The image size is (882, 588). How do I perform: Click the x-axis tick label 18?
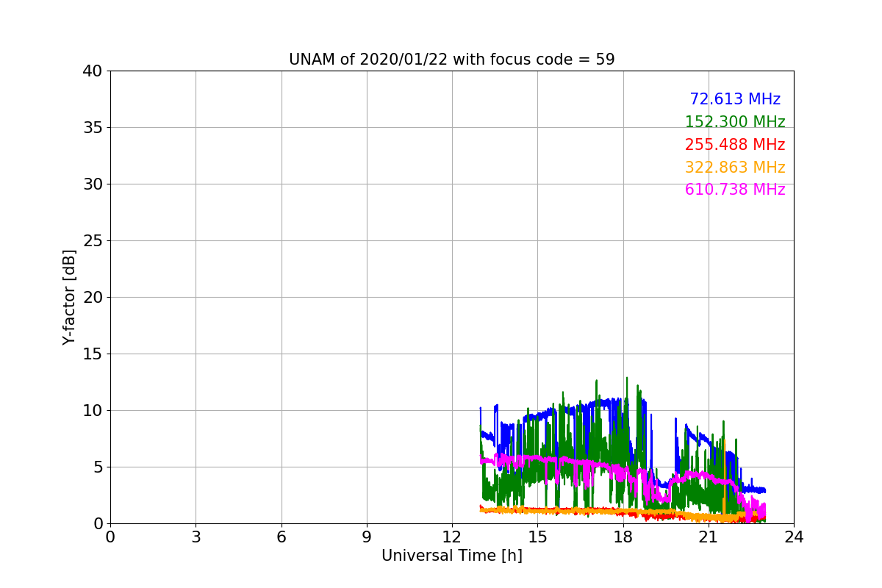click(623, 537)
